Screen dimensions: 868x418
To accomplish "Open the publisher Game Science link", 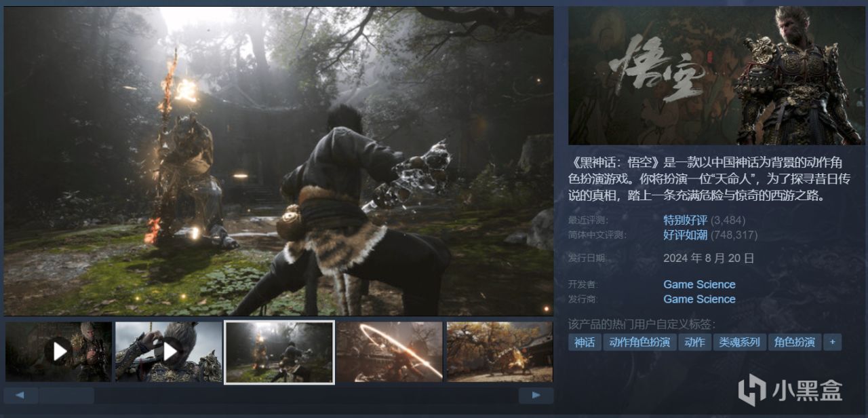I will 699,299.
